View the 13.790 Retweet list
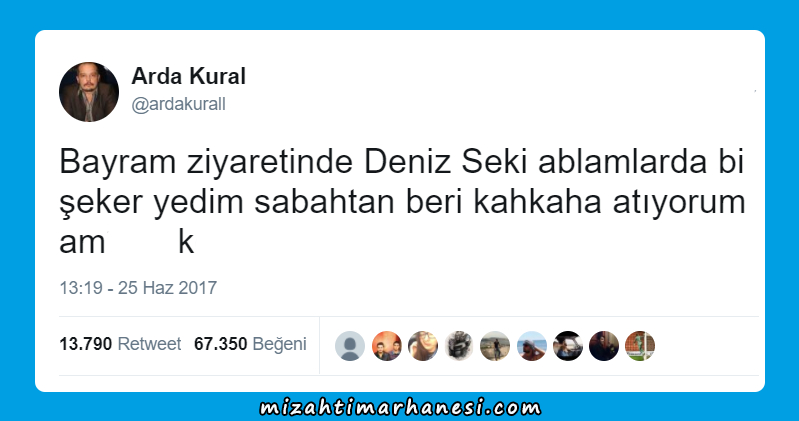The image size is (799, 421). point(120,344)
